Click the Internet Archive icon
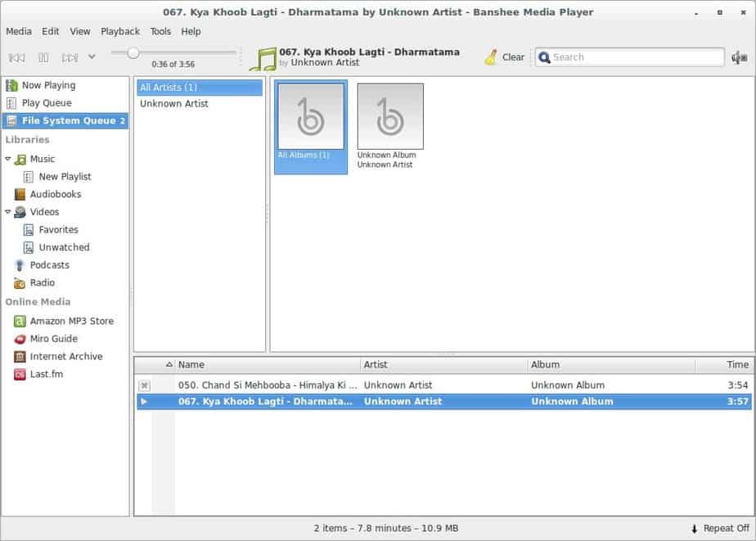The height and width of the screenshot is (541, 756). (20, 357)
